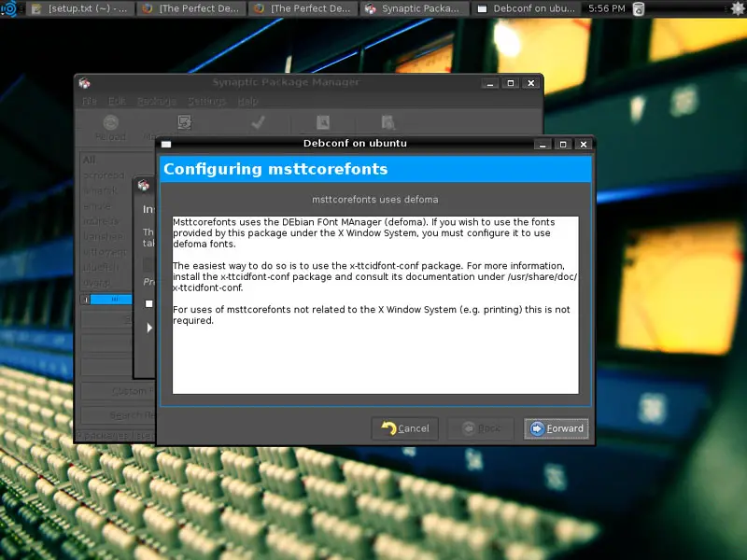
Task: Select the All category in Synaptic
Action: pos(89,160)
